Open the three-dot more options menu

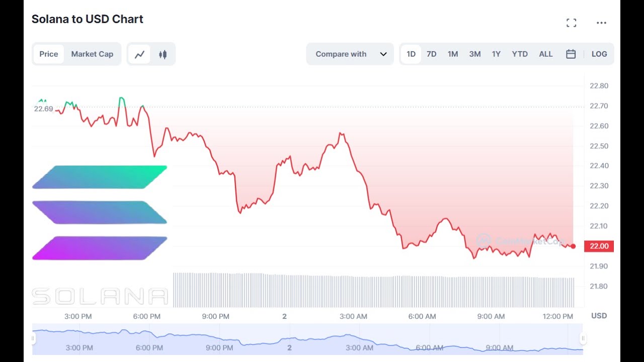601,23
